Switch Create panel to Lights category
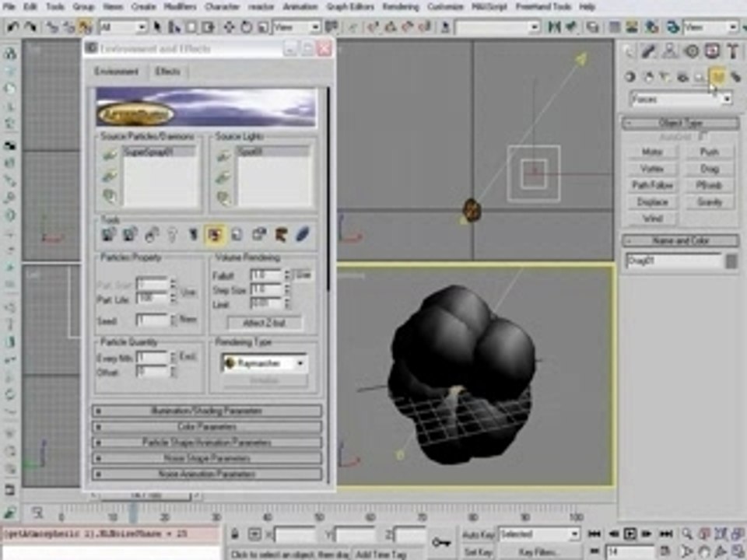This screenshot has width=747, height=560. click(665, 77)
